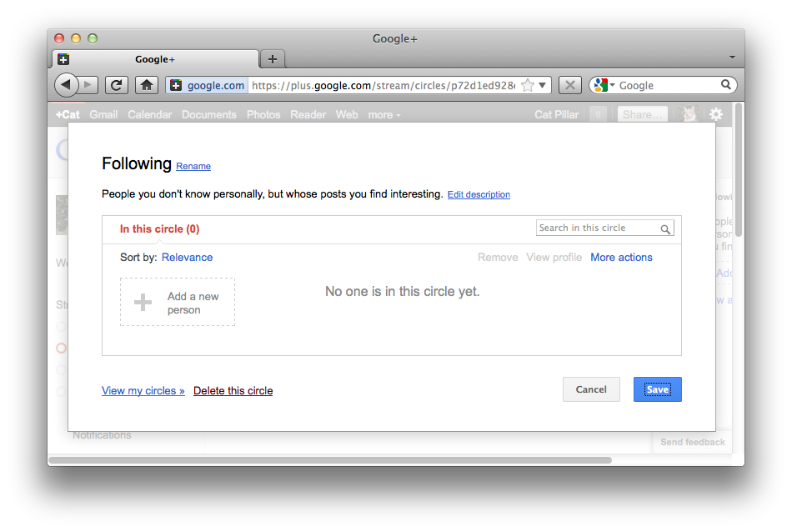Image resolution: width=792 pixels, height=532 pixels.
Task: Click magnifier in browser Google search bar
Action: click(x=726, y=85)
